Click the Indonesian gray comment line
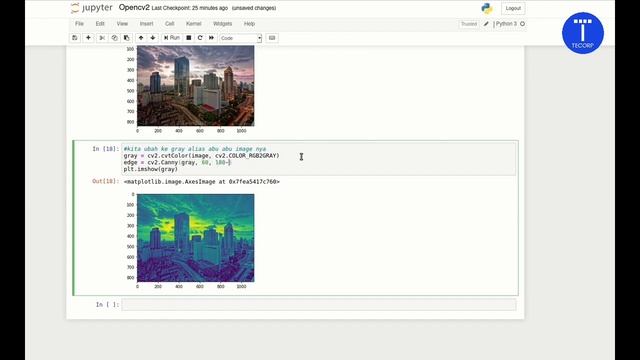640x360 pixels. tap(195, 149)
